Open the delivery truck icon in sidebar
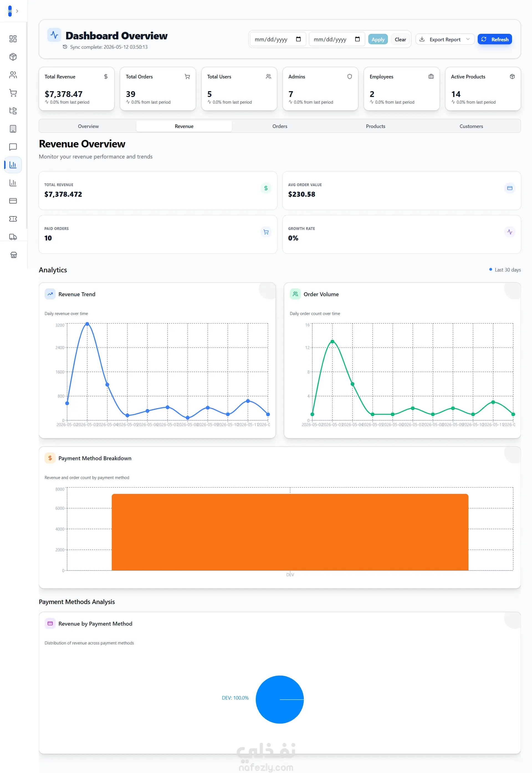The width and height of the screenshot is (532, 773). coord(13,237)
